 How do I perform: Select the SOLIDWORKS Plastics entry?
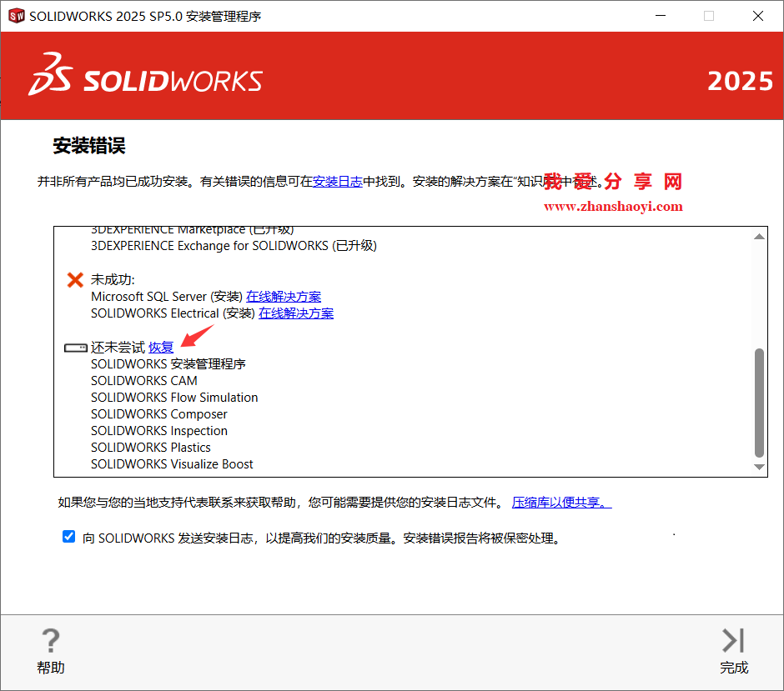click(x=150, y=448)
